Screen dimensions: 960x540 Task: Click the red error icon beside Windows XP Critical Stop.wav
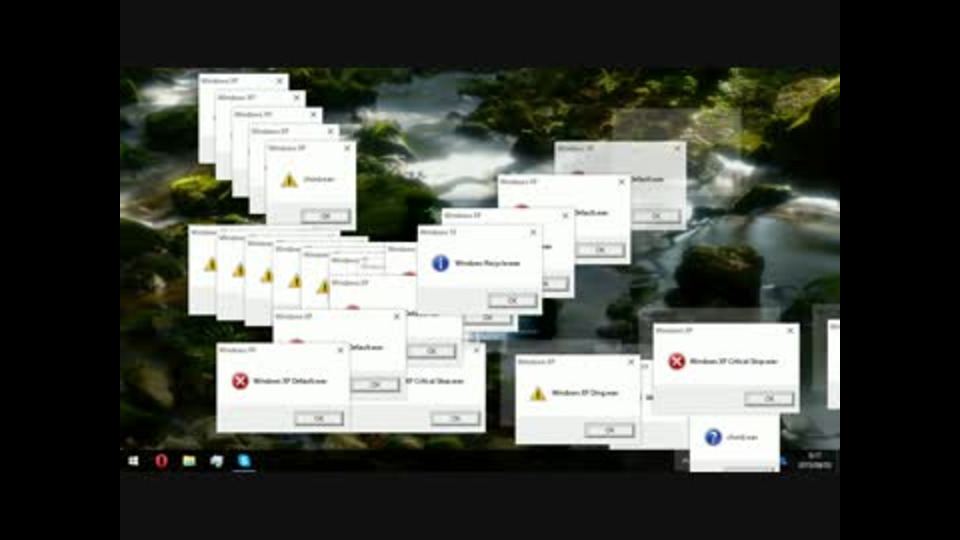click(677, 361)
